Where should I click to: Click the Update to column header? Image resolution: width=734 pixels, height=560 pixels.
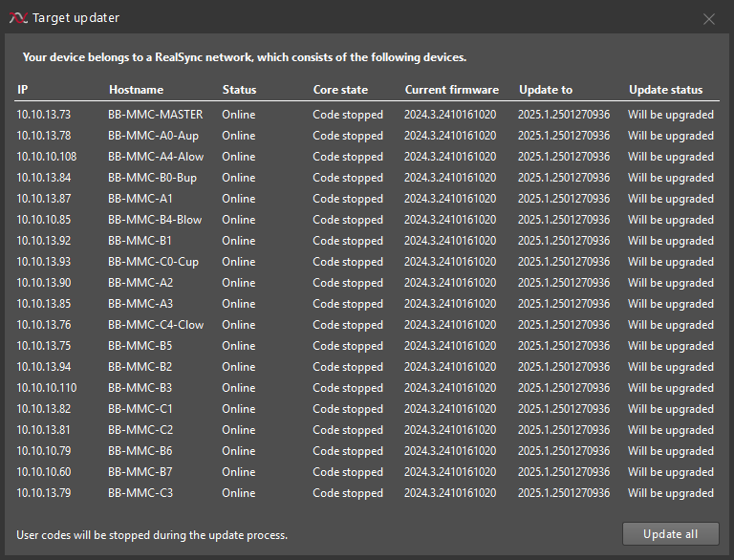546,90
